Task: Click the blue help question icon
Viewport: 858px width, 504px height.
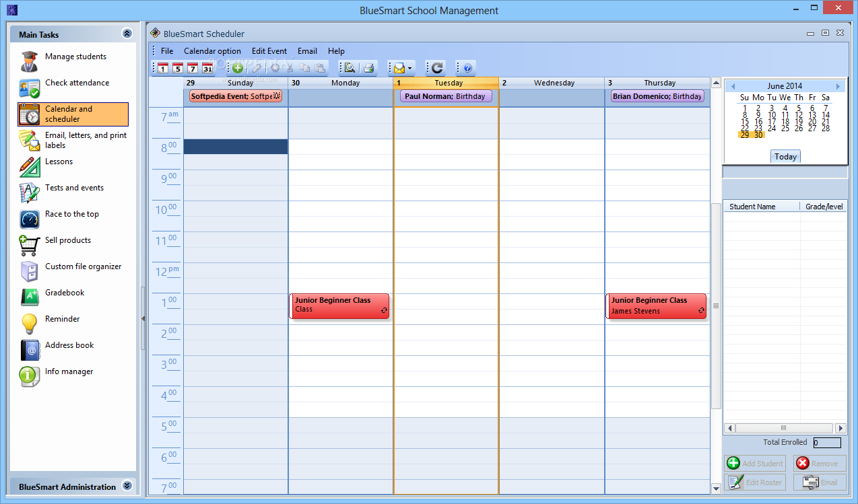Action: click(468, 68)
